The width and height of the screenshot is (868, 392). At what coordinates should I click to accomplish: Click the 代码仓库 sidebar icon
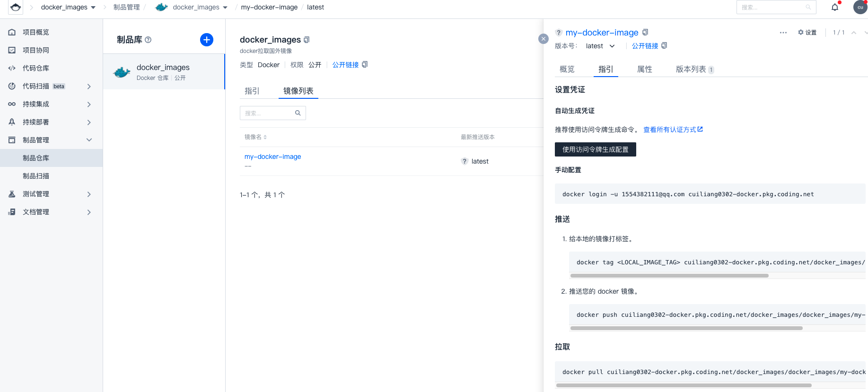coord(12,68)
